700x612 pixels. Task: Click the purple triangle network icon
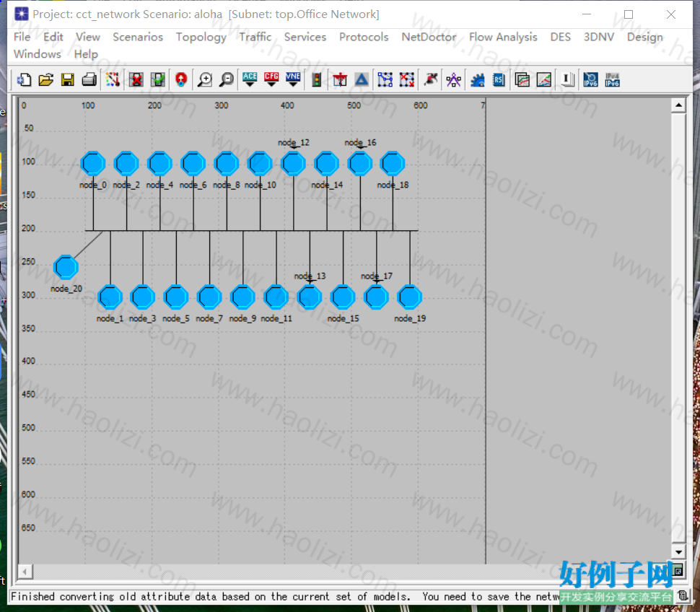pos(454,80)
